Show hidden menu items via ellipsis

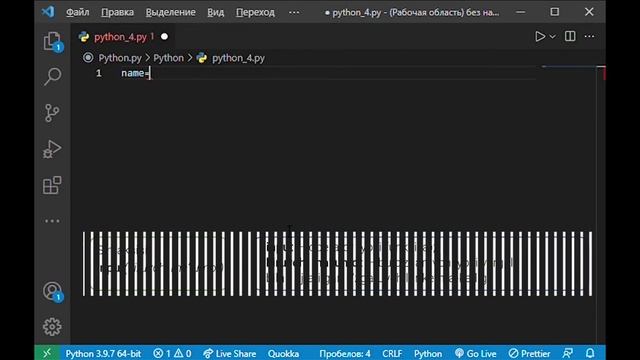coord(294,12)
